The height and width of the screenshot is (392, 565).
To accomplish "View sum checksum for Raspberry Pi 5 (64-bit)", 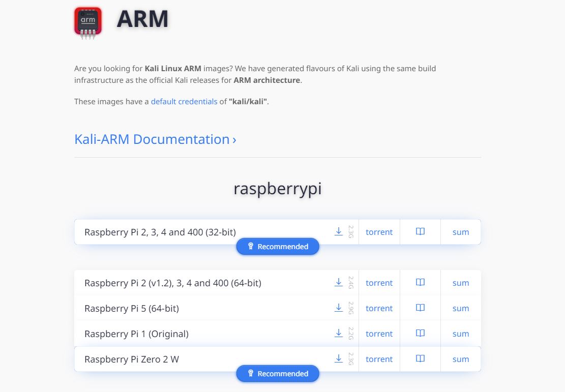I will 461,309.
